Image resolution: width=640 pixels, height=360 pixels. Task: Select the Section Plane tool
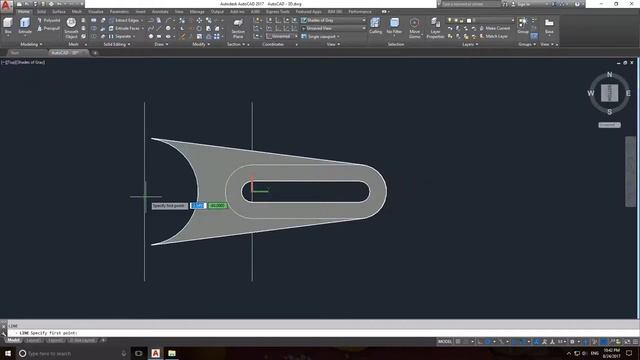coord(238,28)
